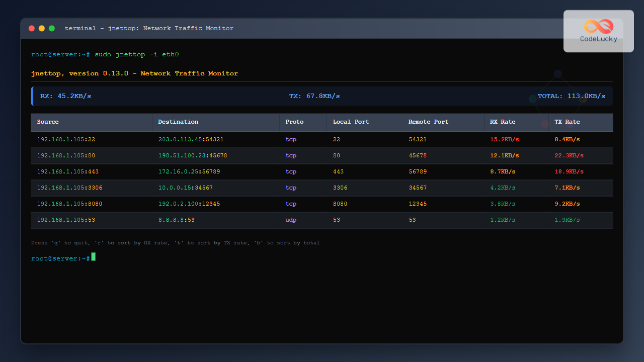This screenshot has height=362, width=644.
Task: Click the Local Port column header
Action: point(351,122)
